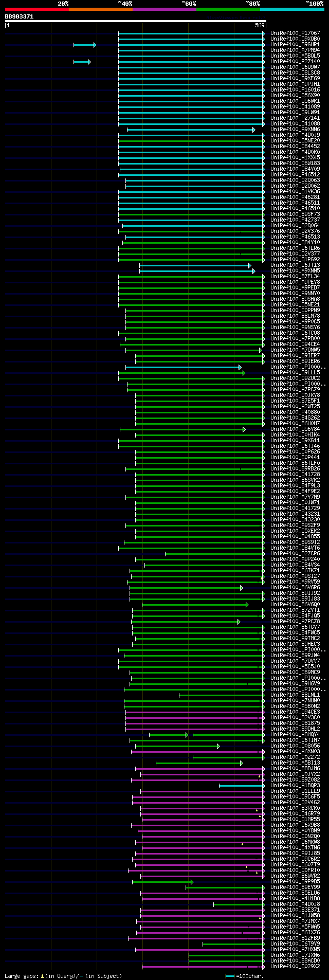
Task: Select the UniRef100_Q41729 label
Action: (x=295, y=508)
